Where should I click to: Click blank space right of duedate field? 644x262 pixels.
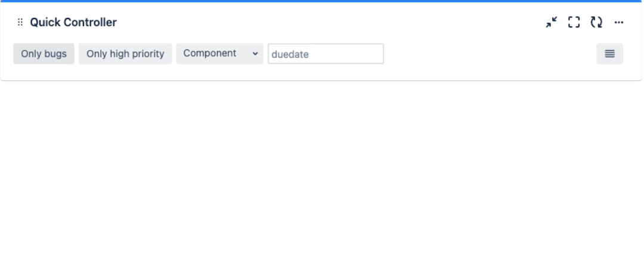(x=489, y=54)
